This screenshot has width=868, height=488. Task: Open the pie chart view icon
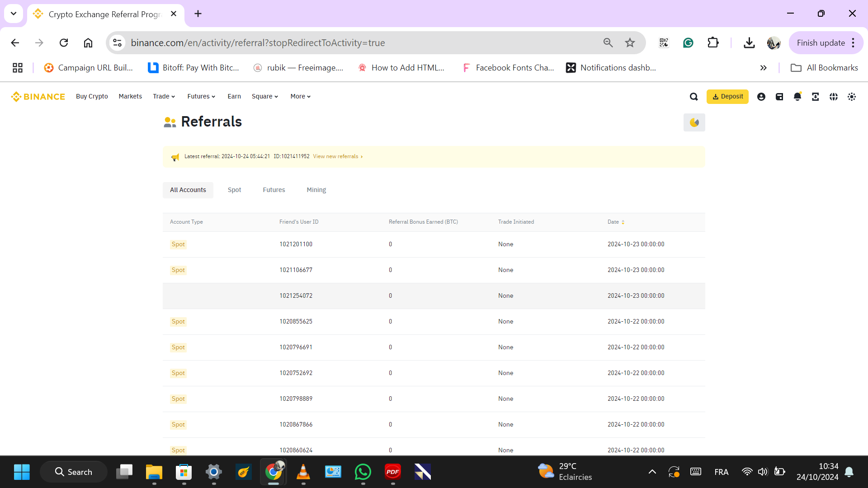pos(694,122)
